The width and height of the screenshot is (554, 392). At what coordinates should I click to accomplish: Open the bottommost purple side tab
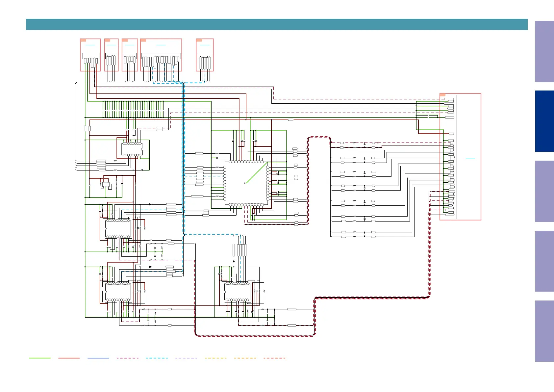(x=544, y=331)
